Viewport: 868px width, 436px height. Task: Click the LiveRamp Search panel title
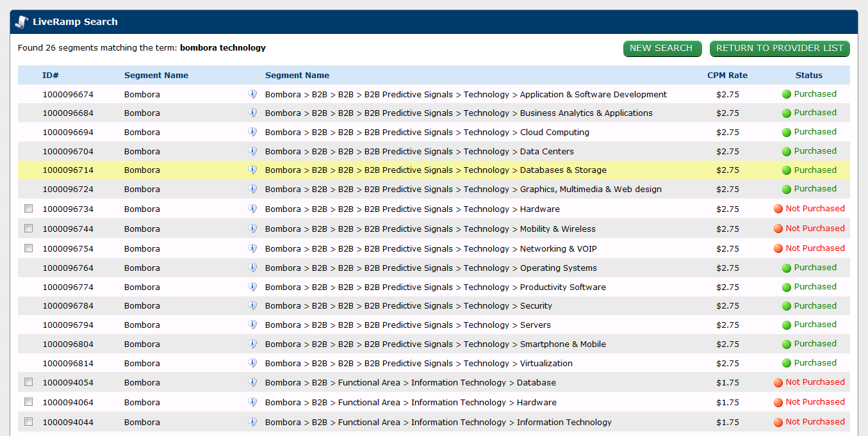pyautogui.click(x=75, y=22)
